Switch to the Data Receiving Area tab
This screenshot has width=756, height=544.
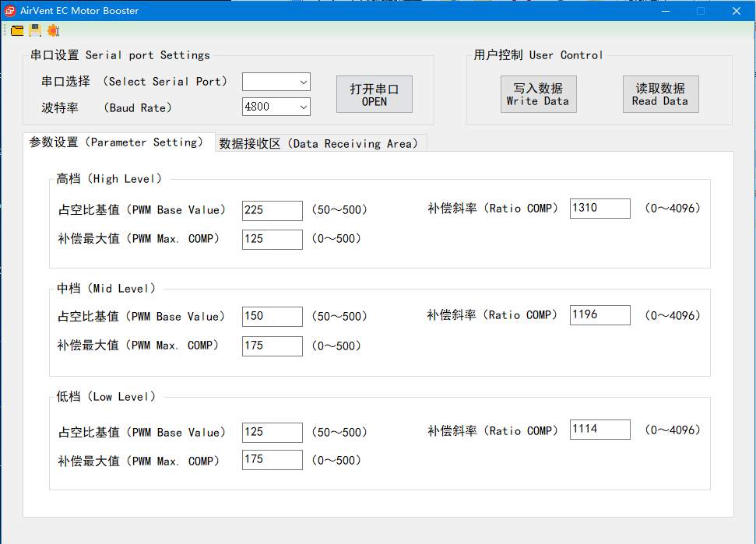tap(320, 143)
